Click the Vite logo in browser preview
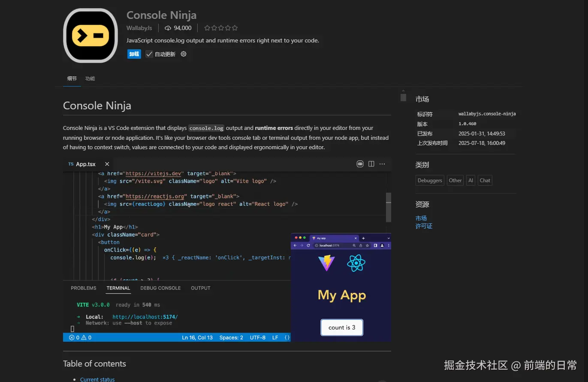588x382 pixels. [326, 263]
